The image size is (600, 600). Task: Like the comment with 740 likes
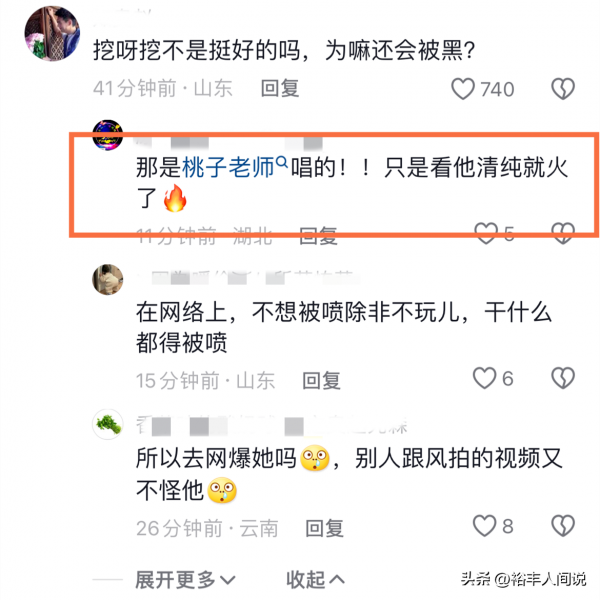pos(463,89)
